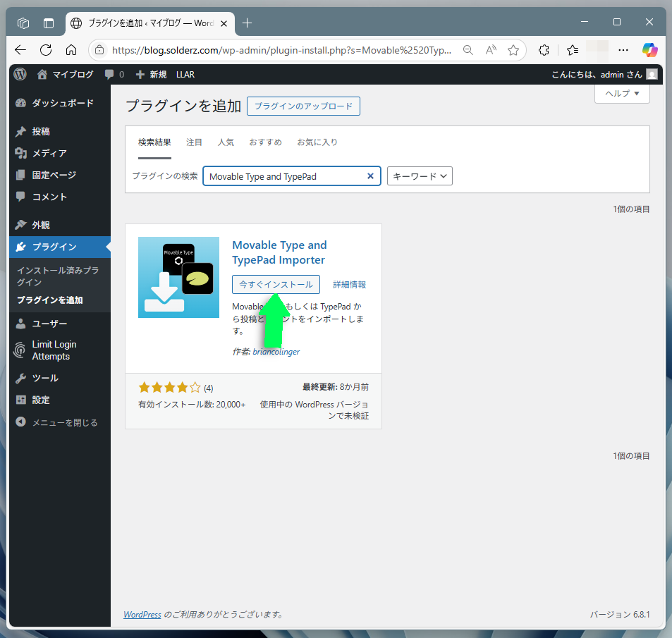This screenshot has width=672, height=638.
Task: Open the comments bubble icon in admin bar
Action: click(109, 74)
